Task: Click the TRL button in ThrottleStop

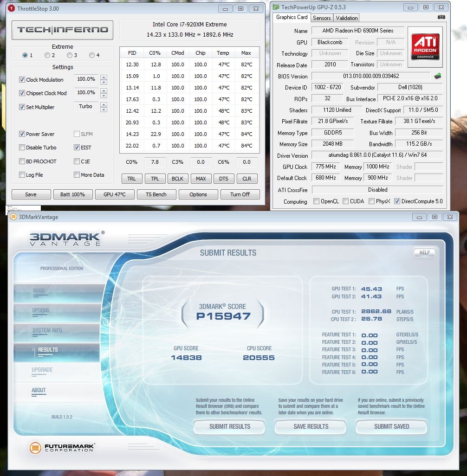Action: coord(131,179)
